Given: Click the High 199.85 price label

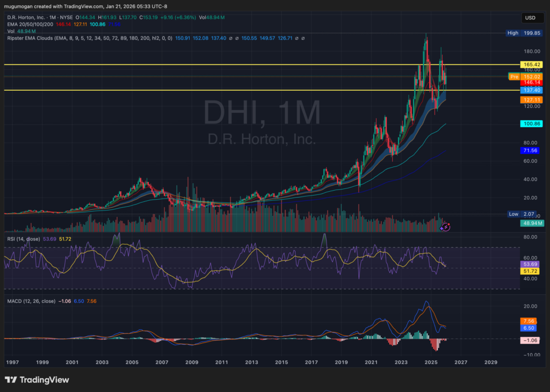Looking at the screenshot, I should point(525,33).
